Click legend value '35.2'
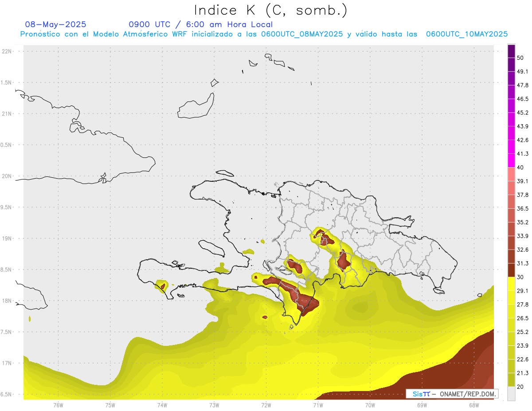The width and height of the screenshot is (532, 411). point(523,222)
